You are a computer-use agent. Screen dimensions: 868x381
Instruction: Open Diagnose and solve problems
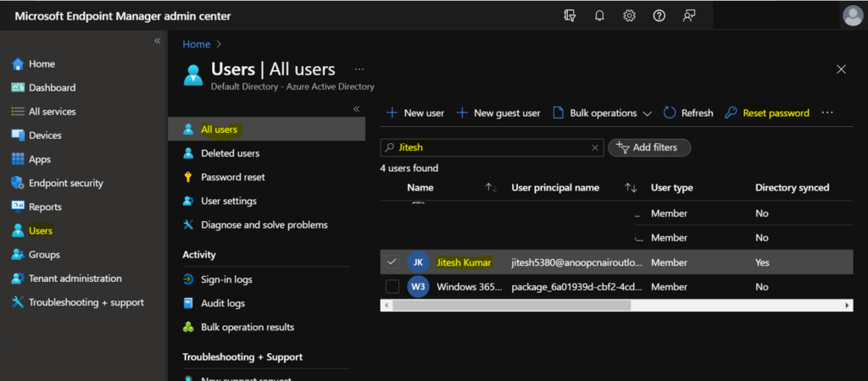tap(264, 225)
